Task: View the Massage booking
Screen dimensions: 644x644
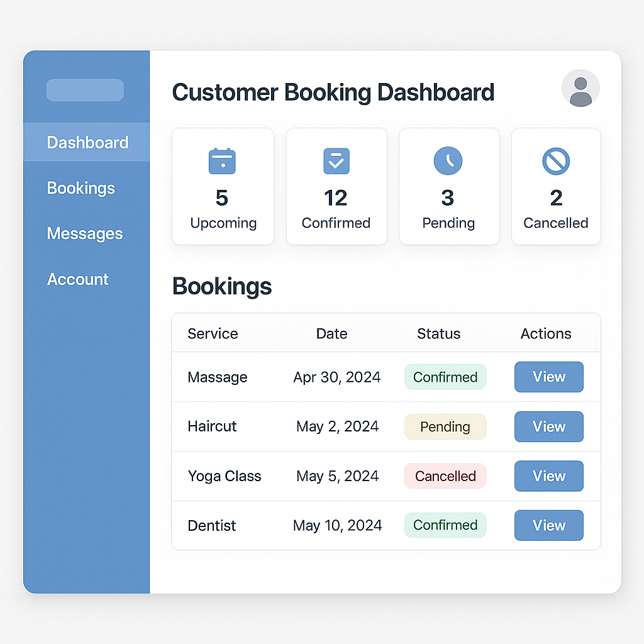Action: click(548, 377)
